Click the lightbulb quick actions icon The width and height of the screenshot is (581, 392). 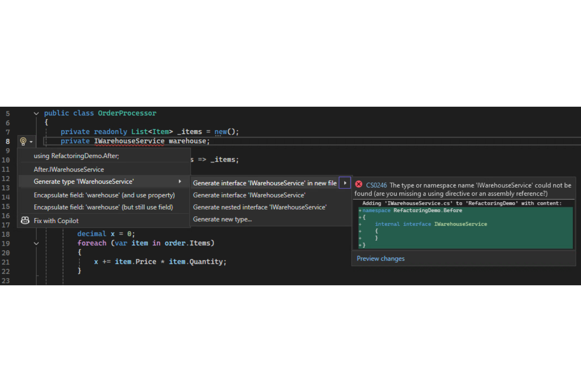click(x=23, y=141)
